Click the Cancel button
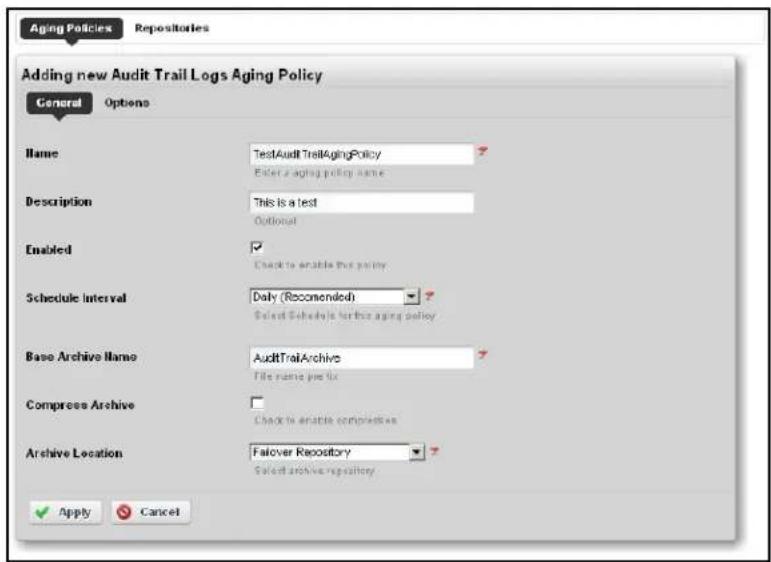771x562 pixels. tap(151, 512)
